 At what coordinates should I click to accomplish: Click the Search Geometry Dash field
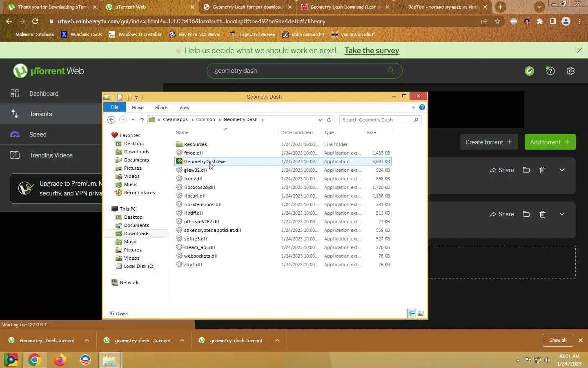[380, 120]
